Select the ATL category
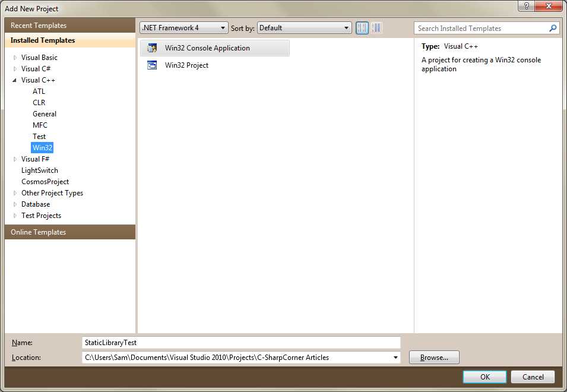This screenshot has height=392, width=567. click(x=39, y=91)
